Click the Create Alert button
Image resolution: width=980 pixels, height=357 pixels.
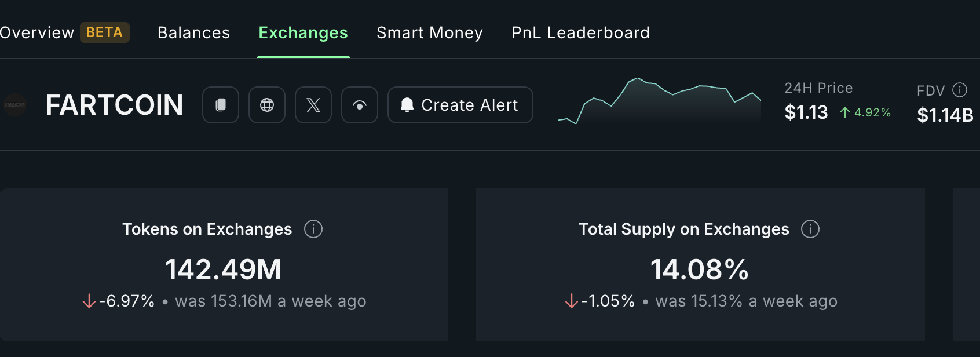tap(460, 105)
